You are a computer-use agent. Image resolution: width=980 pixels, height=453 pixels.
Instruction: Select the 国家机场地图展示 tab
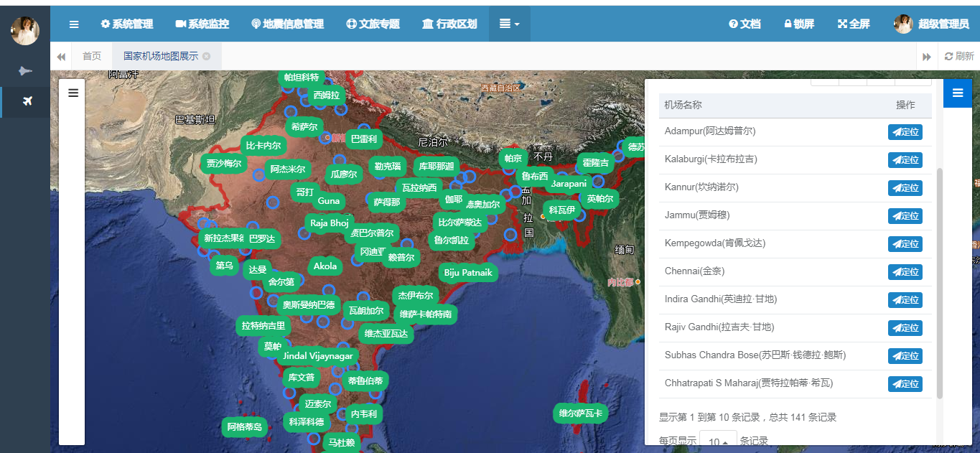coord(161,56)
